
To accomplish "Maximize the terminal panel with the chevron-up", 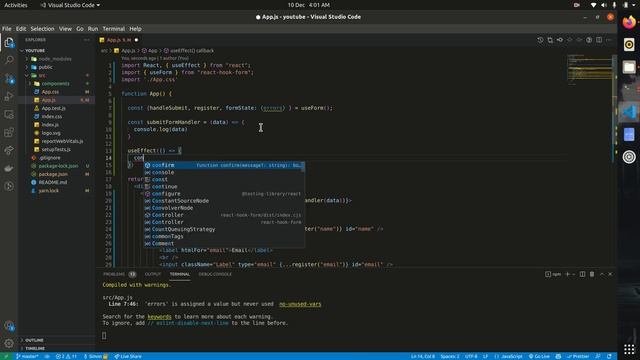I will click(x=602, y=274).
